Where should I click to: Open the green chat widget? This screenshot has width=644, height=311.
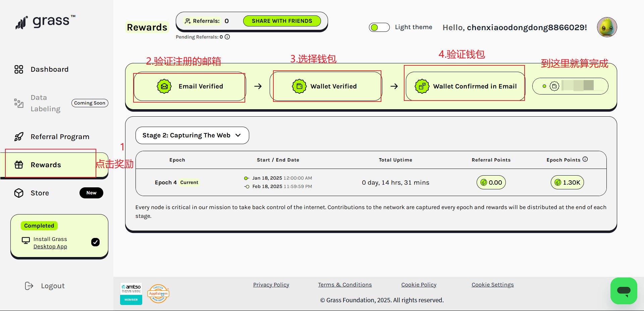[x=624, y=291]
